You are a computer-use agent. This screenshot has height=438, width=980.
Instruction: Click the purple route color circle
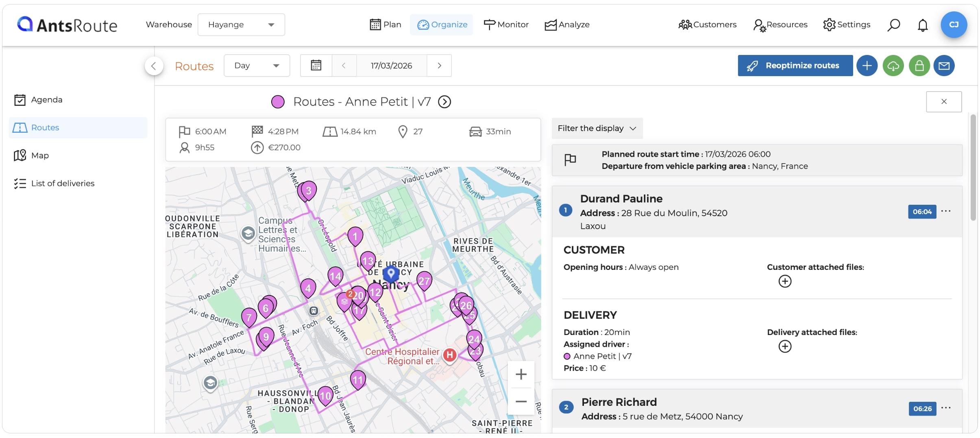278,102
